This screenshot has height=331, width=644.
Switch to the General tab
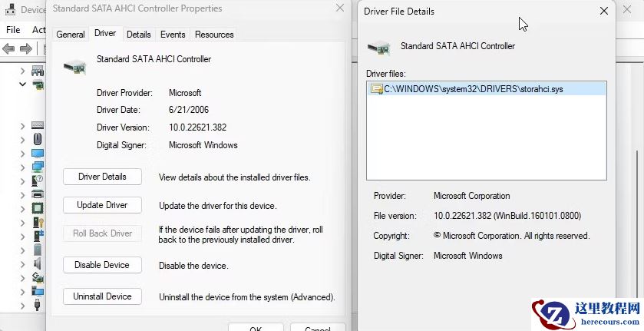70,35
